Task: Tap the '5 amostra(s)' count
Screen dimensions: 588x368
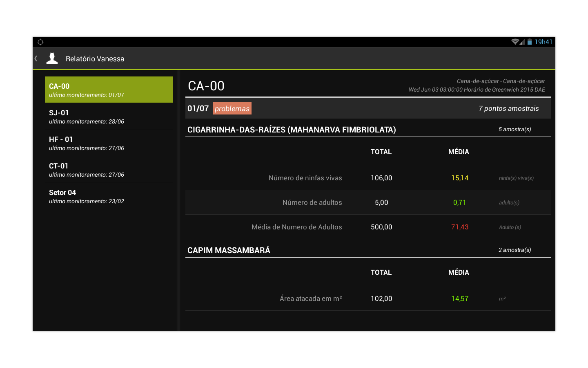Action: (x=515, y=129)
